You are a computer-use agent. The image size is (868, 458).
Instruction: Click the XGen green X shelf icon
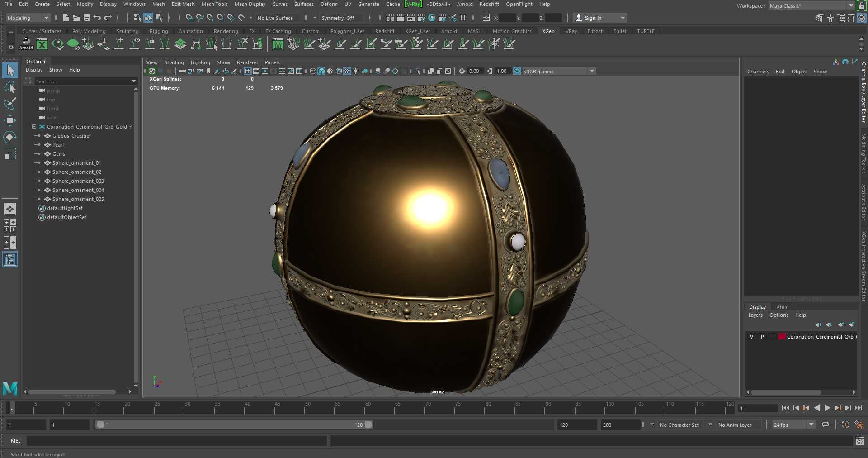click(42, 44)
